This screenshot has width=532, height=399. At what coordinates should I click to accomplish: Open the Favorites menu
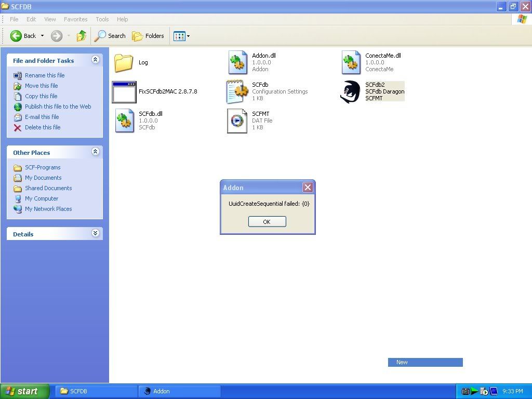pyautogui.click(x=76, y=19)
